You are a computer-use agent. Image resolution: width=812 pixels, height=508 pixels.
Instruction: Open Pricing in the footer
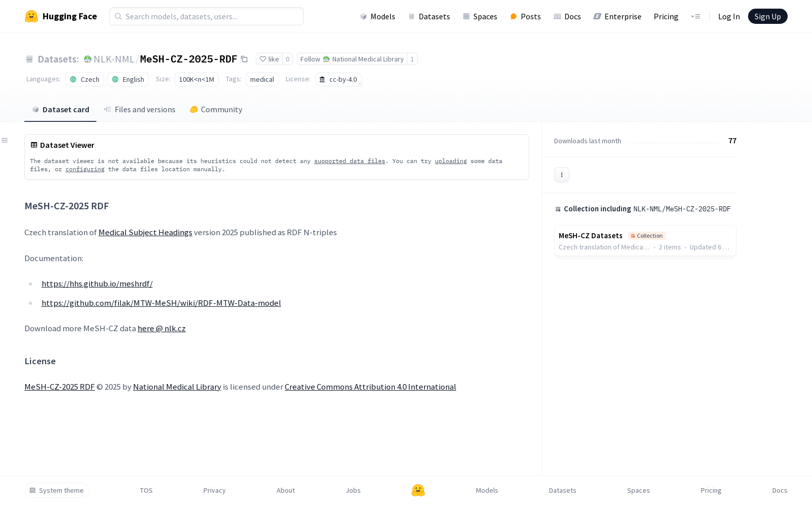click(711, 490)
